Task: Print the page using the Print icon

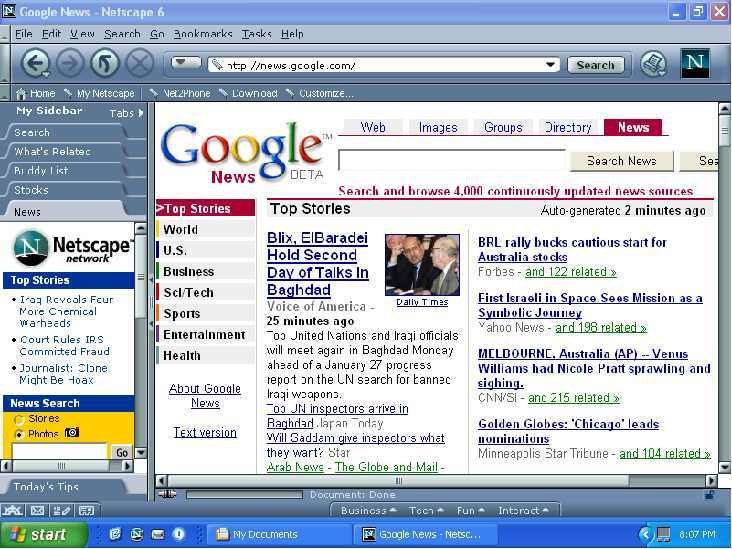Action: pos(653,63)
